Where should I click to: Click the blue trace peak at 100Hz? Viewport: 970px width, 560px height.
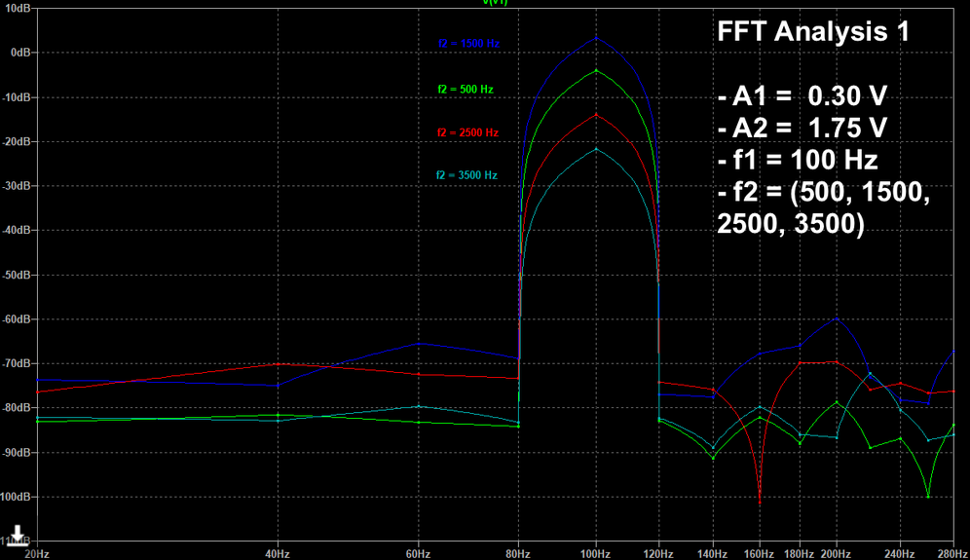(x=596, y=38)
